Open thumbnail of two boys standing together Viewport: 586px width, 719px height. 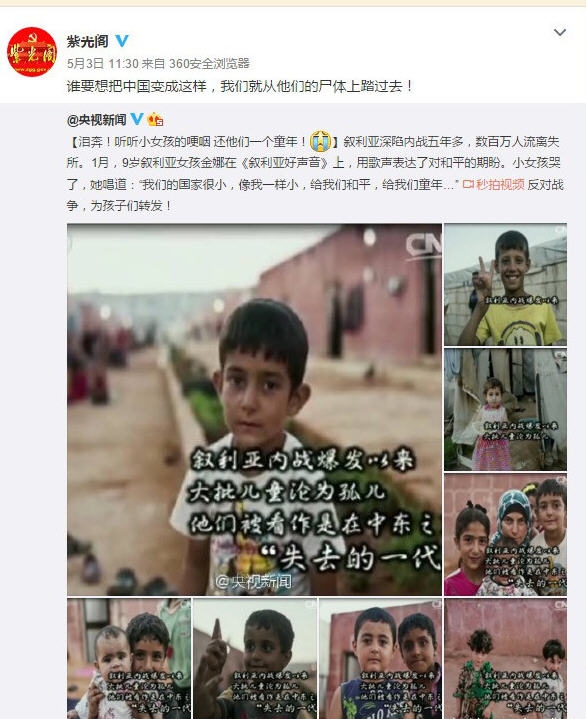pos(381,658)
